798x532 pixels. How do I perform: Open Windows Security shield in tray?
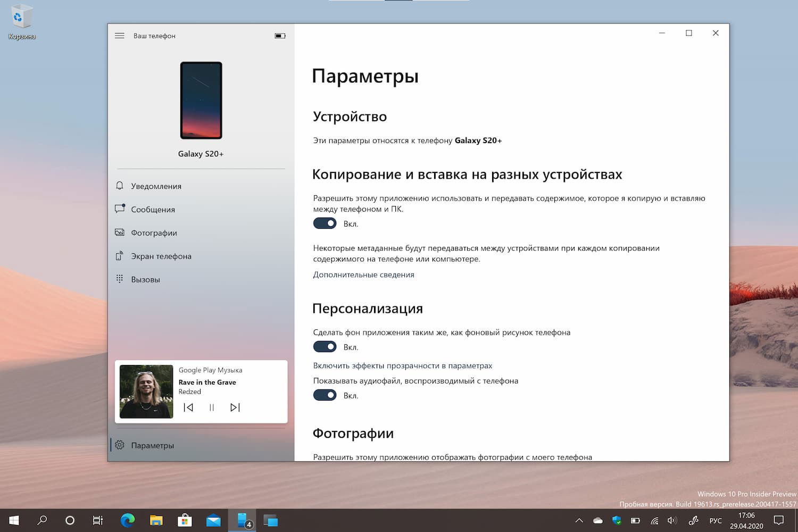(x=617, y=520)
